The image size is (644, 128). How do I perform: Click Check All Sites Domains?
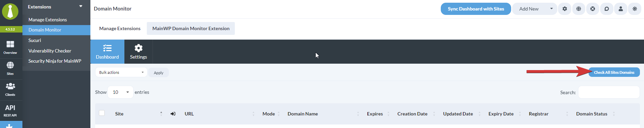coord(614,72)
